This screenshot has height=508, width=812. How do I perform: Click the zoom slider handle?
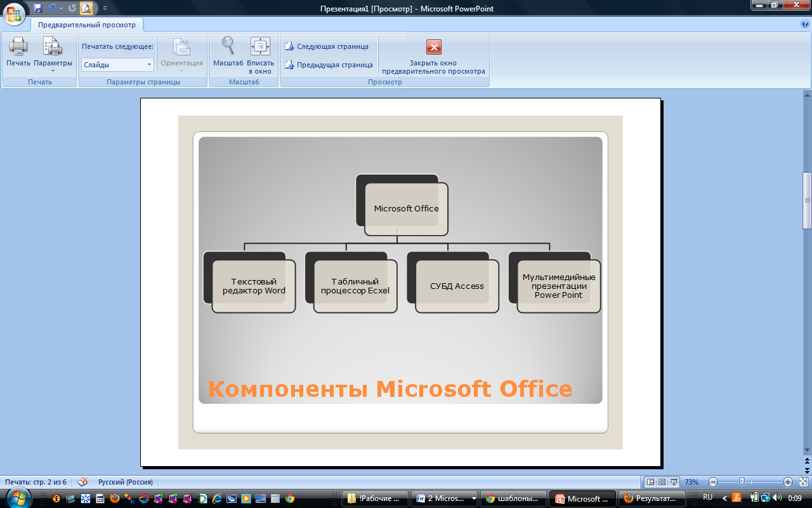point(742,482)
